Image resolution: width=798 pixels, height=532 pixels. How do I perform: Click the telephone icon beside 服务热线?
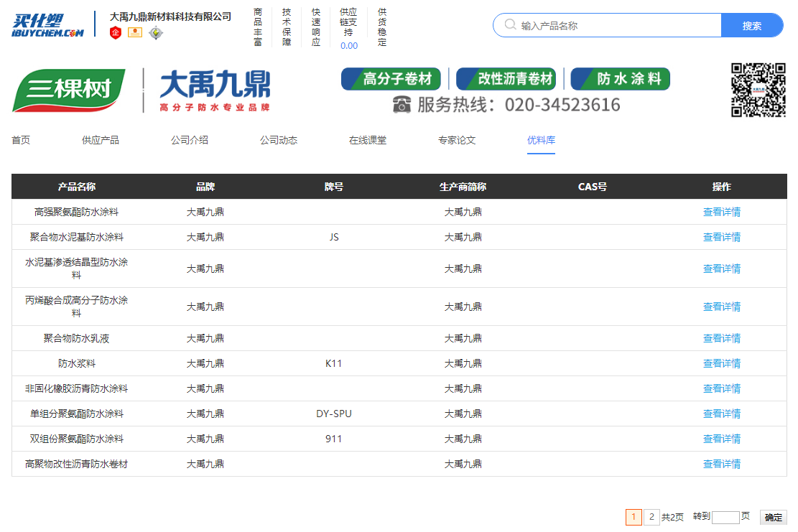coord(402,105)
